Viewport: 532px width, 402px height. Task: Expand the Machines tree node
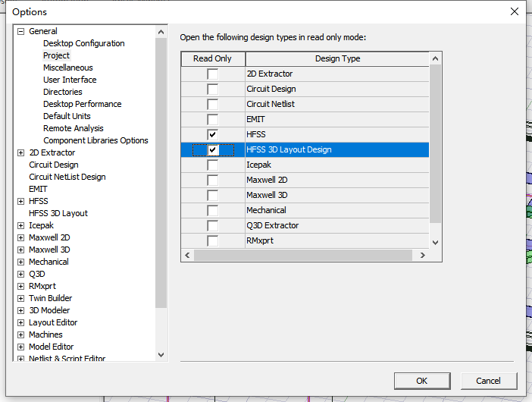[x=21, y=334]
